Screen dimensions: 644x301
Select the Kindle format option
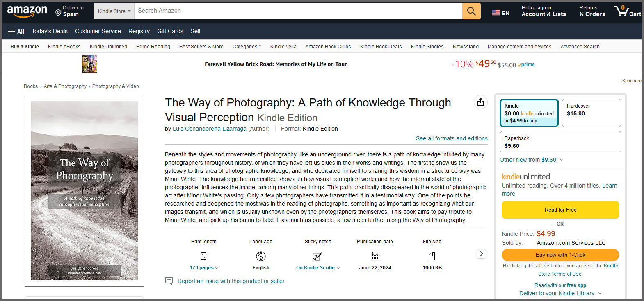pos(529,113)
